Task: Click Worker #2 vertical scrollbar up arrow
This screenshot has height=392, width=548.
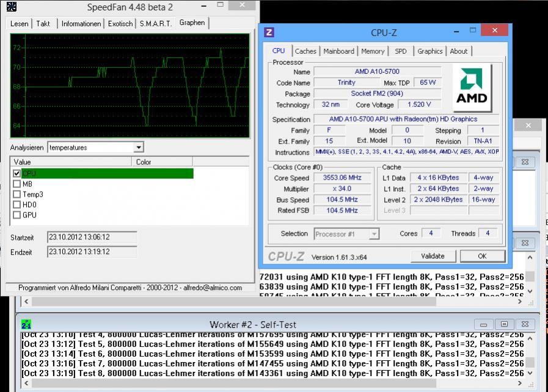Action: tap(530, 338)
